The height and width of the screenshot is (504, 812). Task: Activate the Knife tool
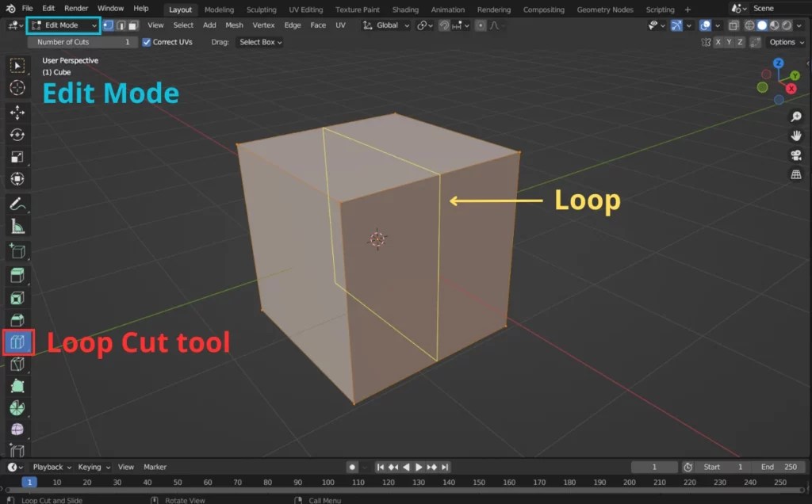17,365
